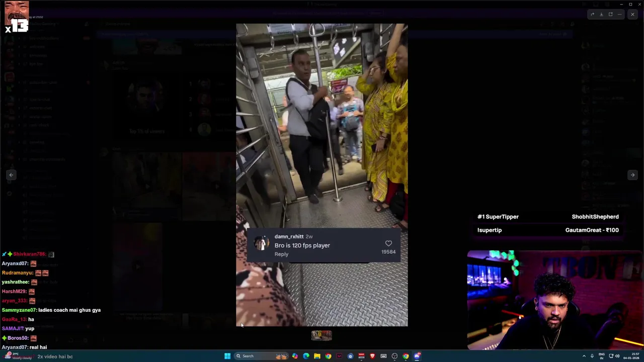Click the x13 emote combo overlay
Image resolution: width=644 pixels, height=362 pixels.
(x=17, y=17)
